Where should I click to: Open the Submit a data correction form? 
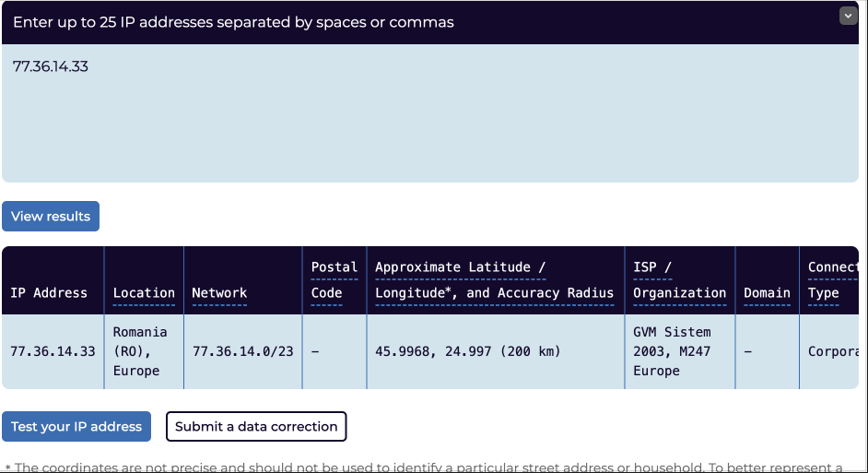pos(256,426)
